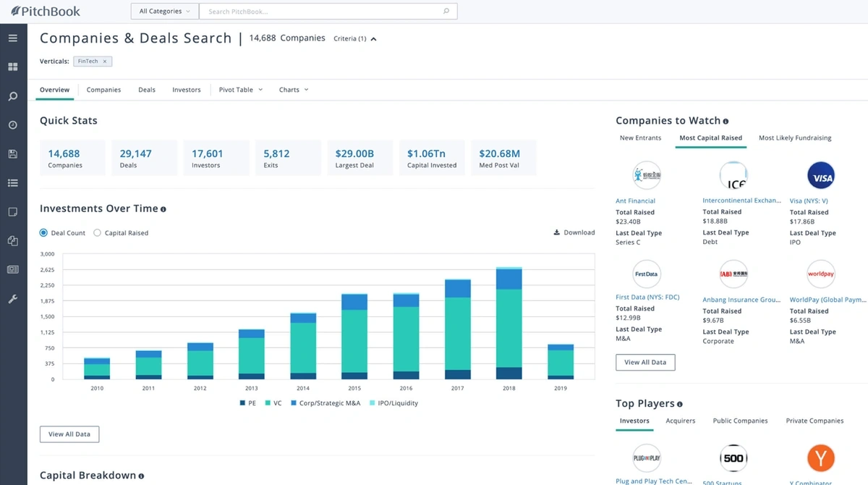Toggle PE series in chart legend

pyautogui.click(x=247, y=403)
